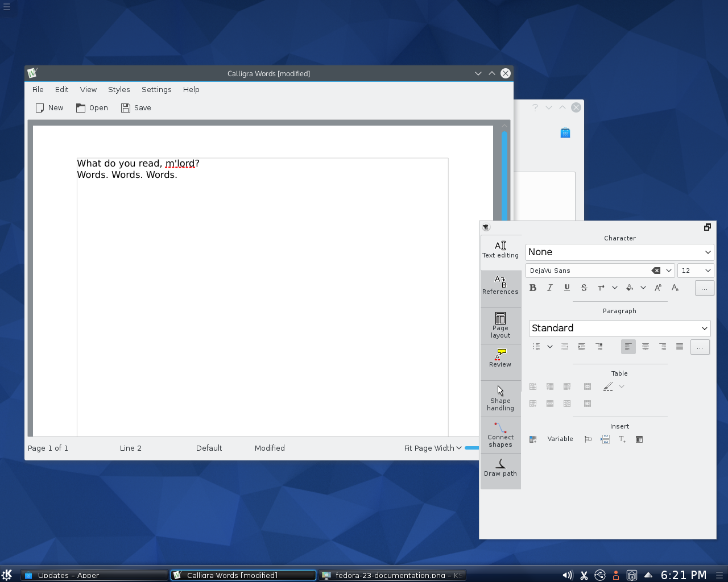The image size is (728, 582).
Task: Justify the paragraph text
Action: pos(680,347)
